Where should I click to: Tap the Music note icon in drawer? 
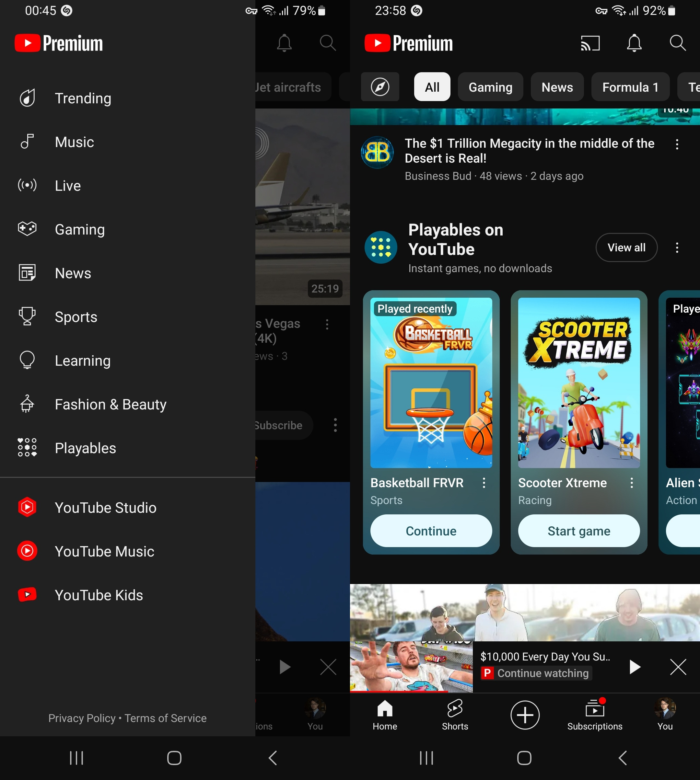(27, 142)
